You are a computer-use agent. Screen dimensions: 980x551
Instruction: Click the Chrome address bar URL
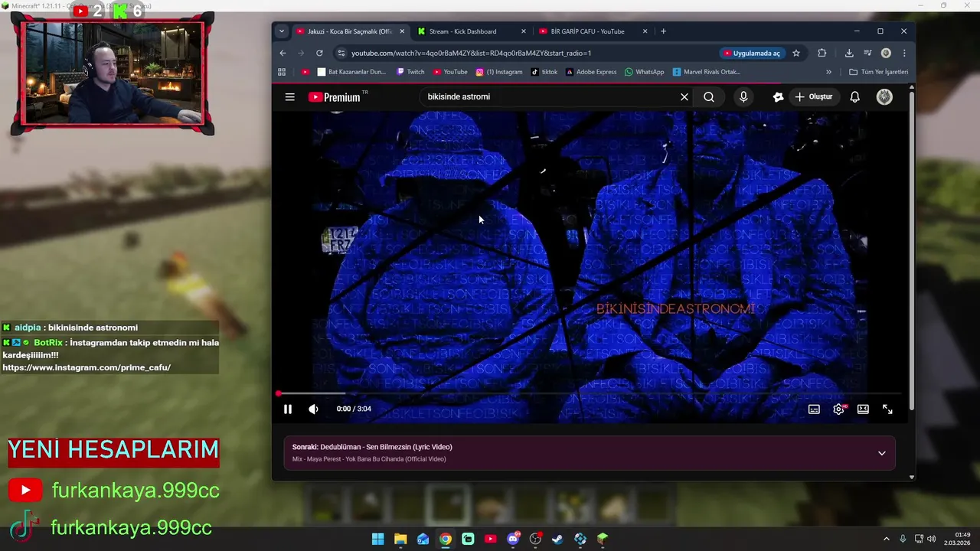coord(471,54)
